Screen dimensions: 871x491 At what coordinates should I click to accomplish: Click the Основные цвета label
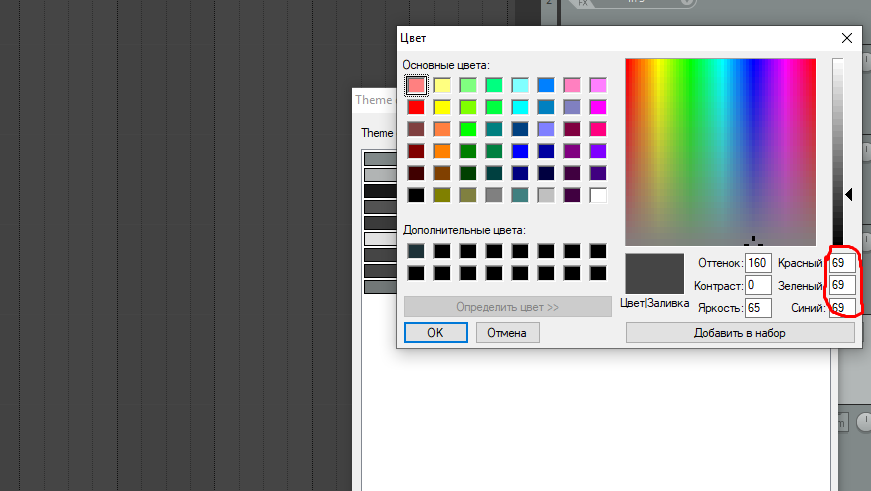[x=446, y=65]
